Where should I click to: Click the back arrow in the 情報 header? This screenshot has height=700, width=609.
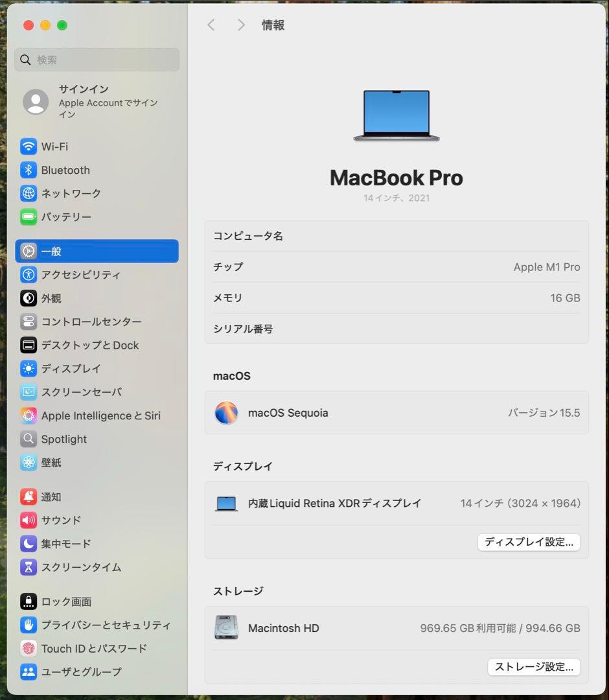[211, 25]
